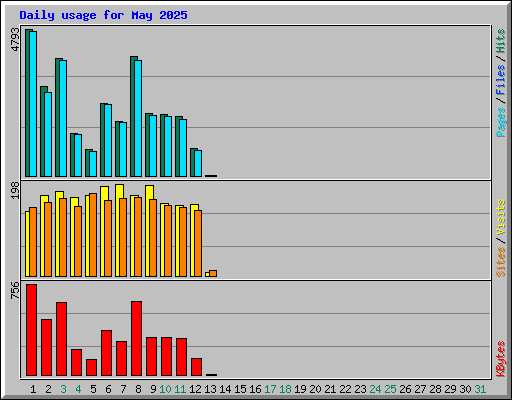The image size is (512, 400).
Task: Click the yellow 'Visits' legend label
Action: 500,217
